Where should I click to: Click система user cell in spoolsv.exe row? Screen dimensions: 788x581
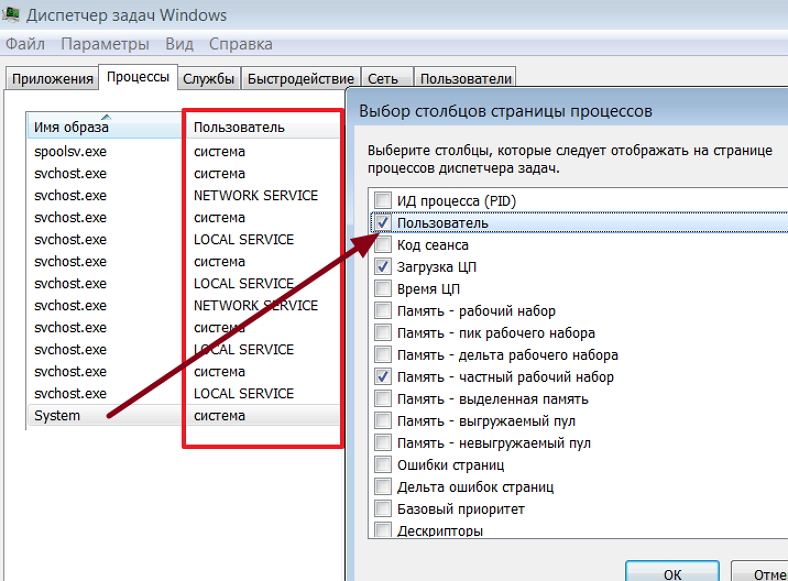[x=220, y=151]
